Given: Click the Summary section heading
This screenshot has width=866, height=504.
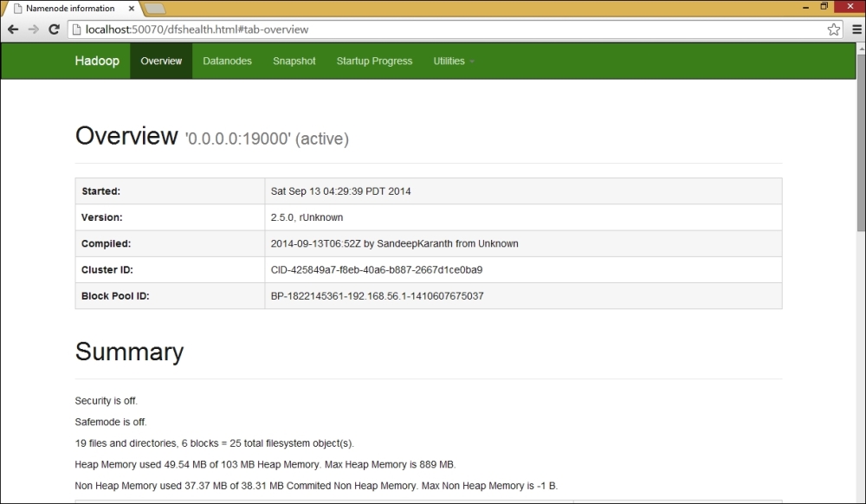Looking at the screenshot, I should click(x=129, y=352).
